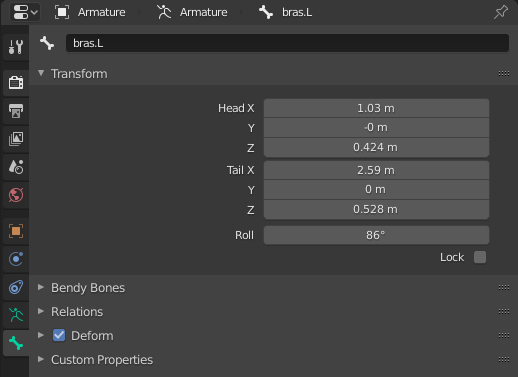This screenshot has width=518, height=377.
Task: Open the Output properties tab
Action: click(x=16, y=111)
